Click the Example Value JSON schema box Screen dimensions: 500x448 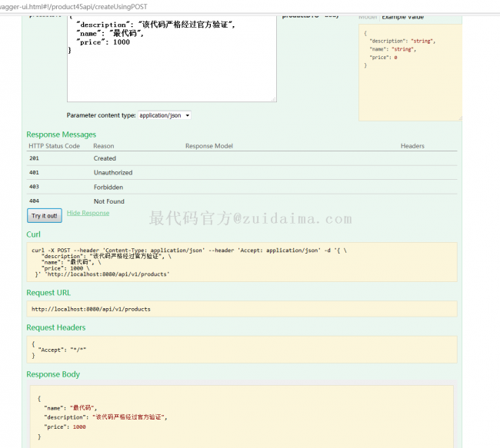coord(409,69)
